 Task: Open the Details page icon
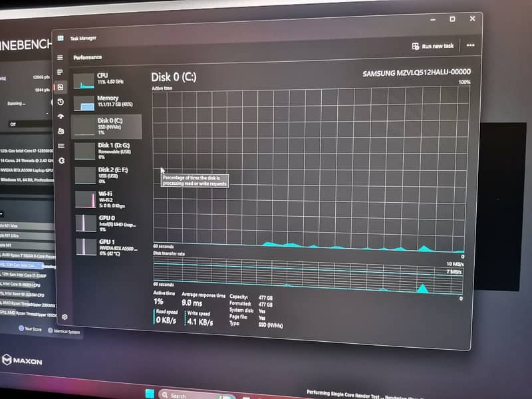[61, 146]
